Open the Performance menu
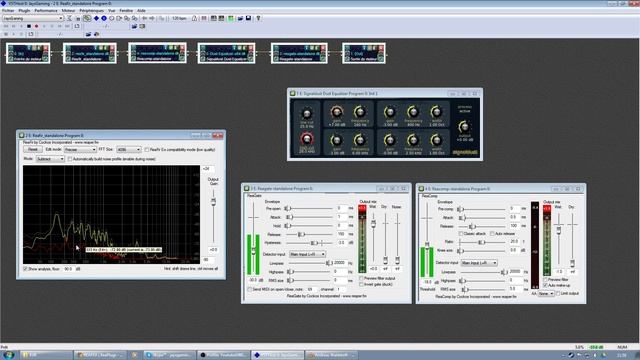This screenshot has height=360, width=640. (46, 11)
